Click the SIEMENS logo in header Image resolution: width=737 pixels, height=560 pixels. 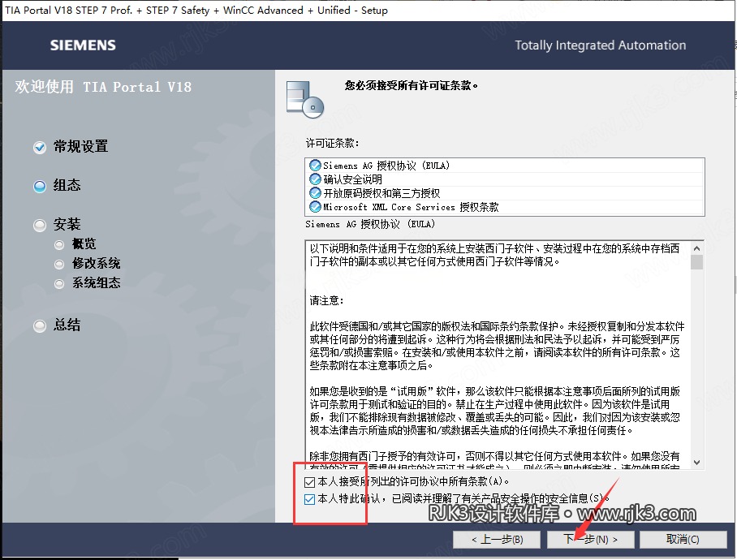83,45
